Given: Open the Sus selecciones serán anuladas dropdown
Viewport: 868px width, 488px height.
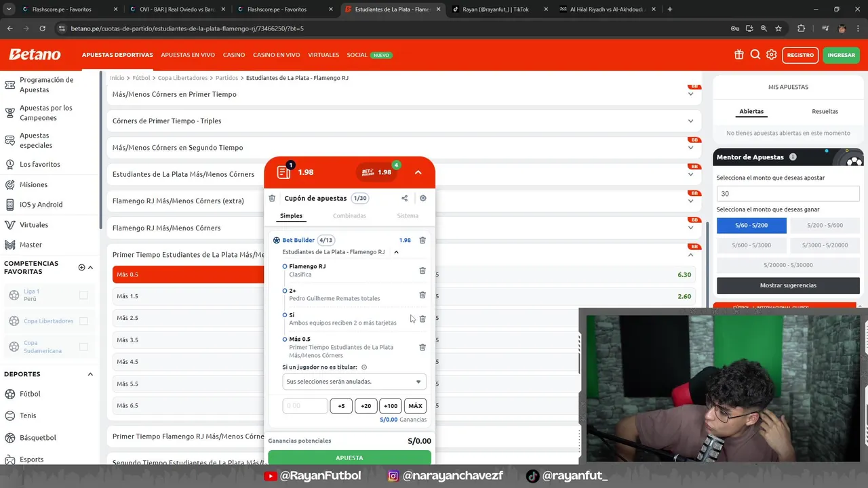Looking at the screenshot, I should tap(354, 382).
